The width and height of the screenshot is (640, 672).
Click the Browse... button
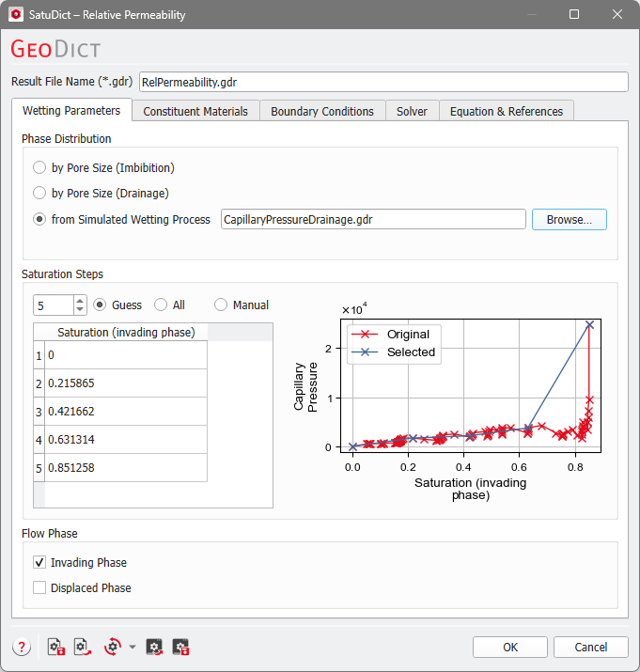point(570,219)
